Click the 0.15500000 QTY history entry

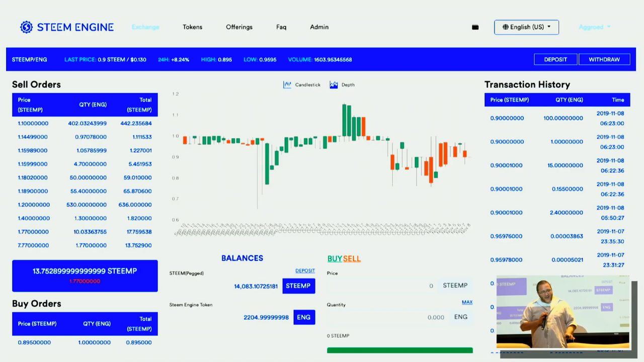tap(568, 189)
